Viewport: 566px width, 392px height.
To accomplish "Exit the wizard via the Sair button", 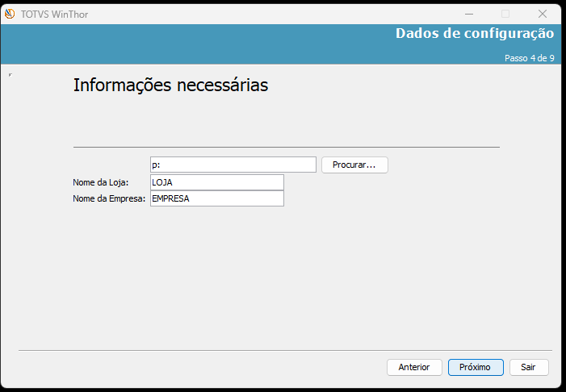I will pos(528,367).
